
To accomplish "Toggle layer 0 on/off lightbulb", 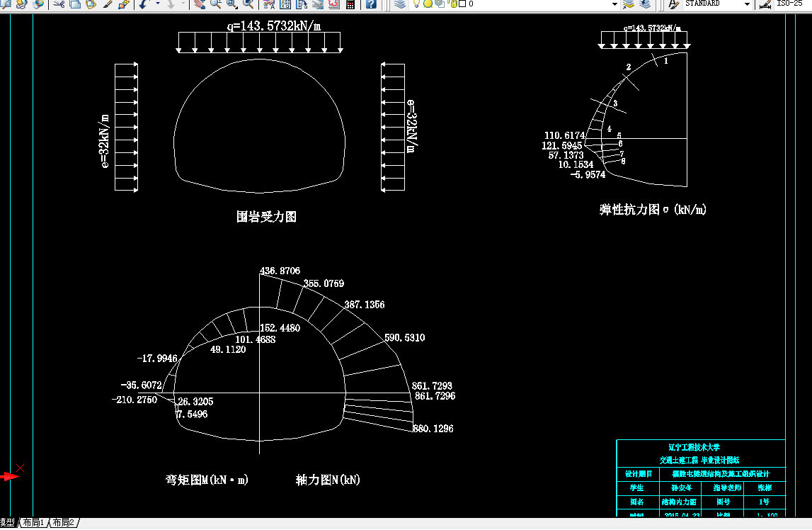I will click(416, 4).
